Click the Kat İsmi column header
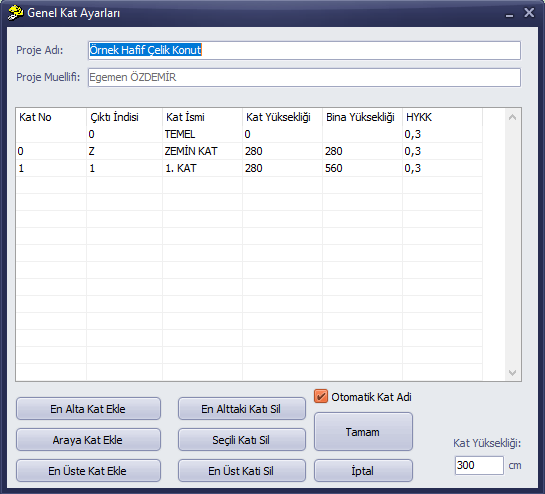 pyautogui.click(x=203, y=117)
